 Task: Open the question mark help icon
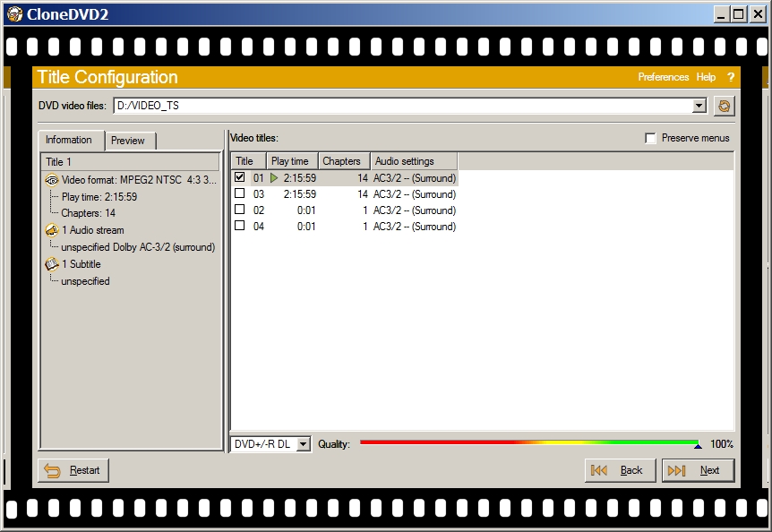[x=731, y=77]
